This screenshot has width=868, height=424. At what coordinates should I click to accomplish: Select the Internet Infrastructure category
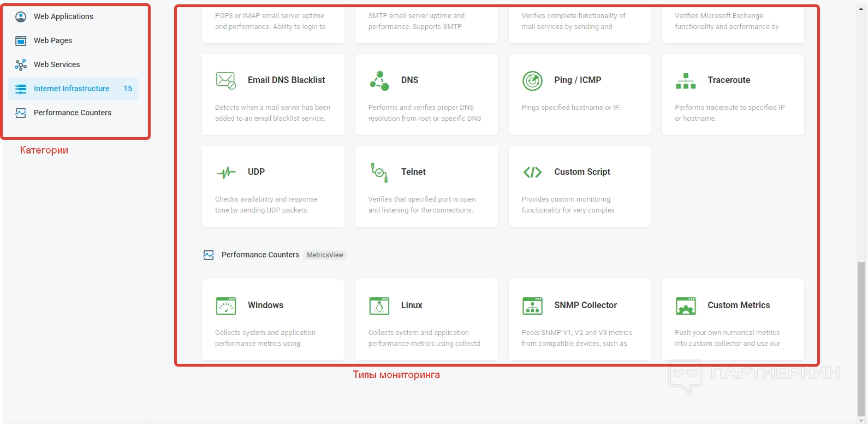pyautogui.click(x=73, y=89)
